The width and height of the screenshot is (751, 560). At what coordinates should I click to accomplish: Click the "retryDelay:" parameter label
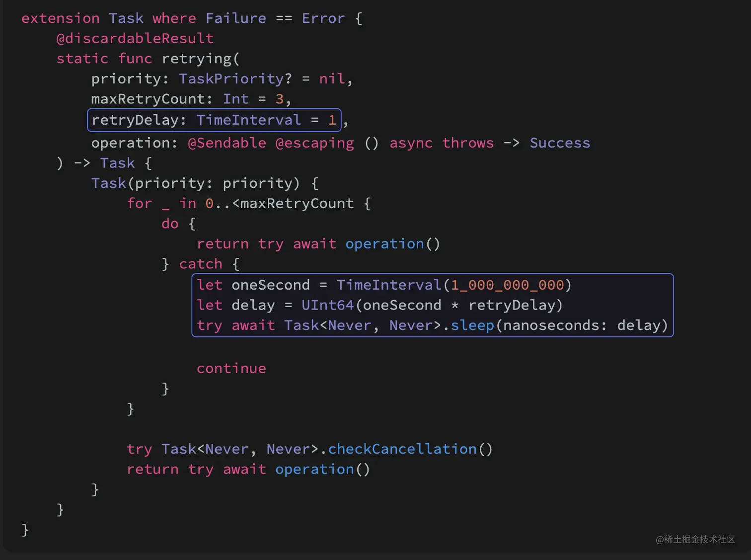[139, 120]
